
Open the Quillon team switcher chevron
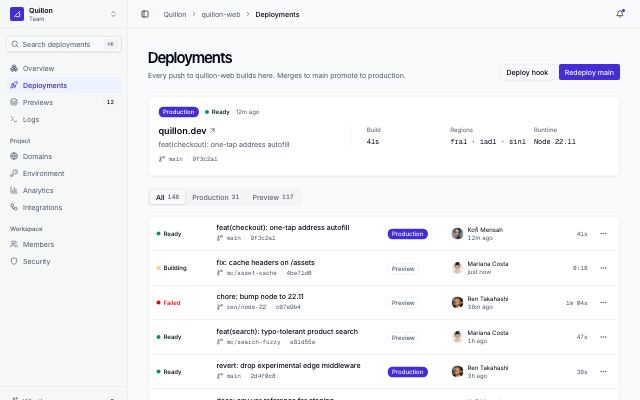click(x=113, y=14)
